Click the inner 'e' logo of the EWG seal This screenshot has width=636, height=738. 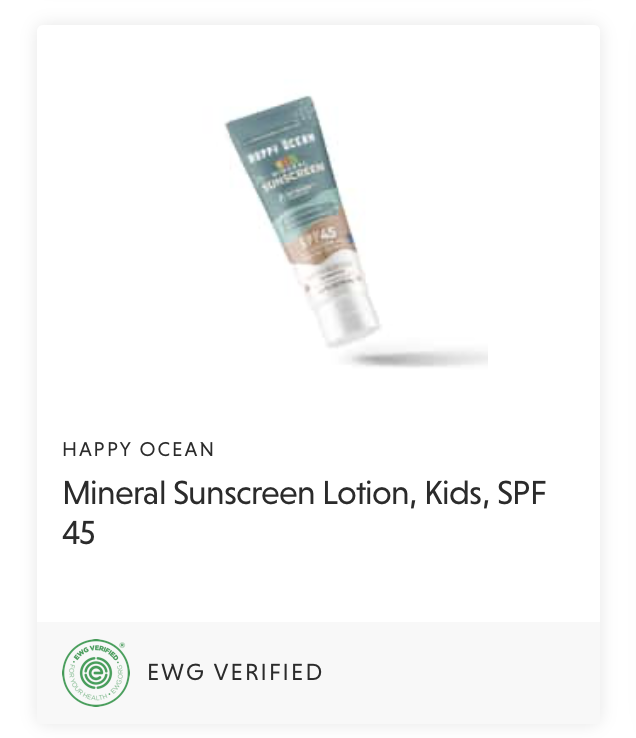pos(96,673)
